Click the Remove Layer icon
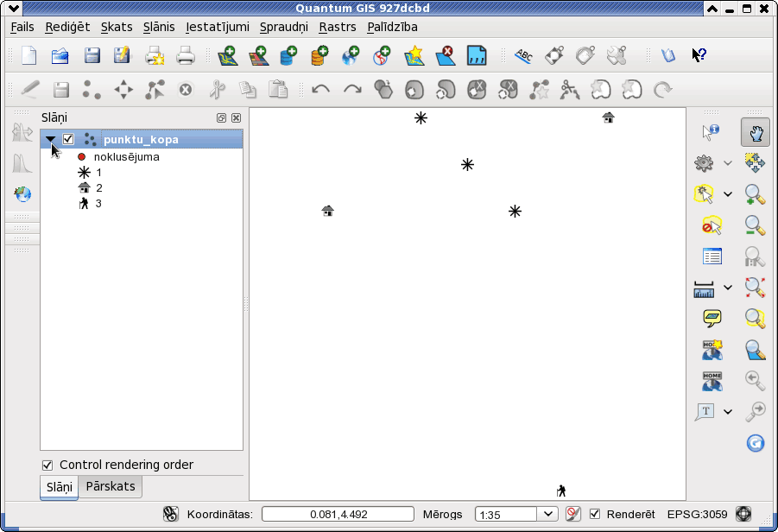Viewport: 778px width, 532px height. tap(445, 55)
